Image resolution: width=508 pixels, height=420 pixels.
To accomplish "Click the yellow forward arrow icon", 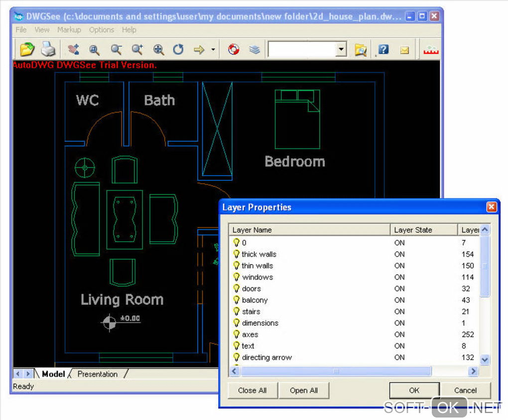I will tap(199, 50).
